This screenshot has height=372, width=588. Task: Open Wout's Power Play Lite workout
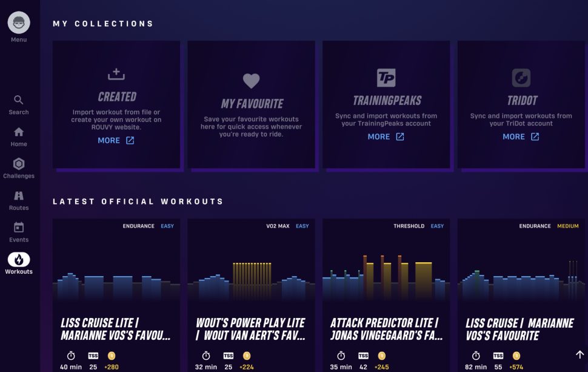click(251, 296)
